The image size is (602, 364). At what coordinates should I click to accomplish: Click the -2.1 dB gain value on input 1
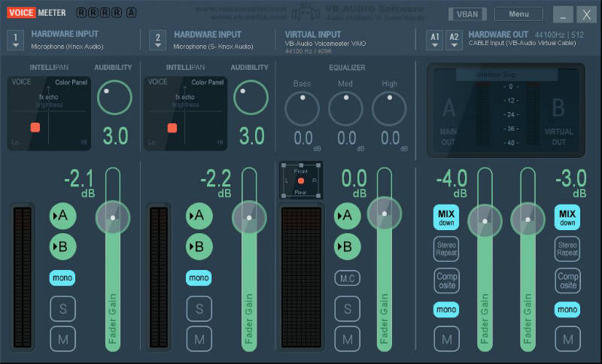pyautogui.click(x=80, y=183)
